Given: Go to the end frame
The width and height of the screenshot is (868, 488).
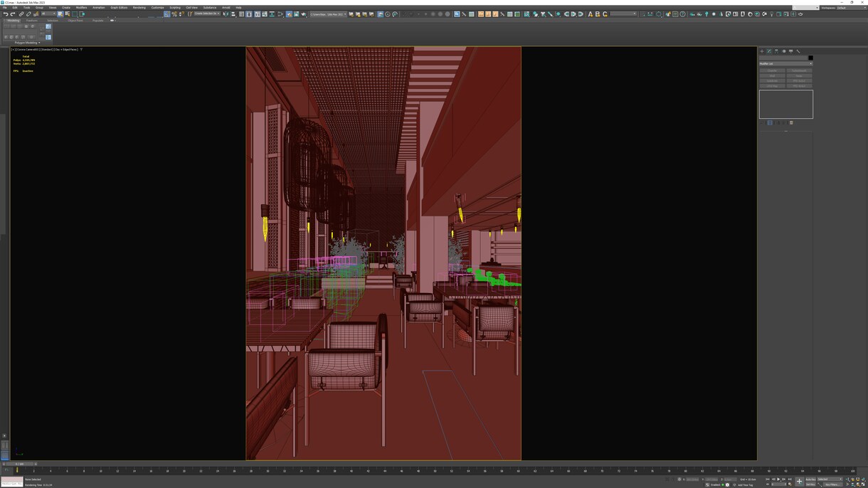Looking at the screenshot, I should tap(790, 479).
